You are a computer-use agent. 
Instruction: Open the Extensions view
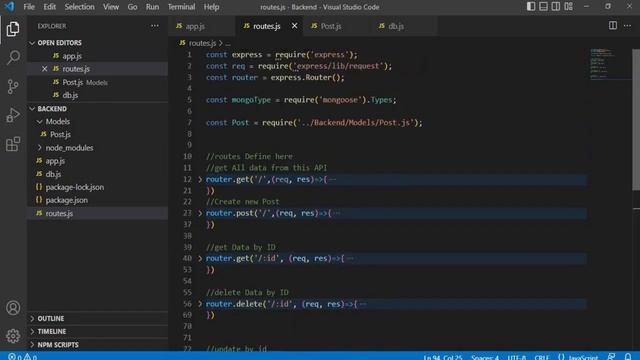pos(13,144)
